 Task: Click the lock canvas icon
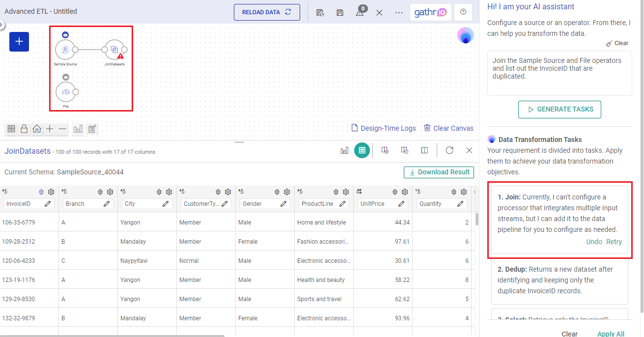[x=24, y=129]
